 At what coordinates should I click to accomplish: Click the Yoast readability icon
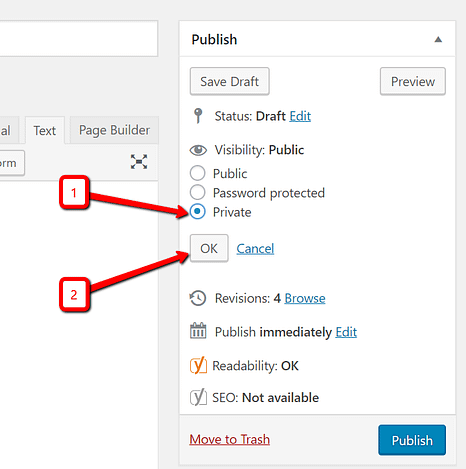coord(198,365)
